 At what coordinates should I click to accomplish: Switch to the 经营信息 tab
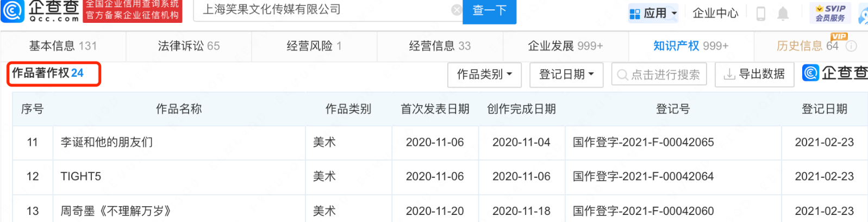click(440, 46)
